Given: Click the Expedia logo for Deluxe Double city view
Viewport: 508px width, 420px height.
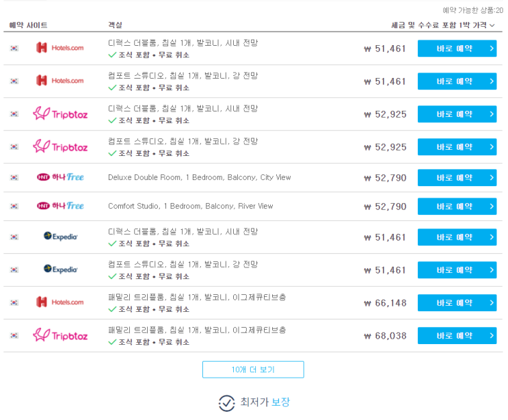Looking at the screenshot, I should (61, 237).
